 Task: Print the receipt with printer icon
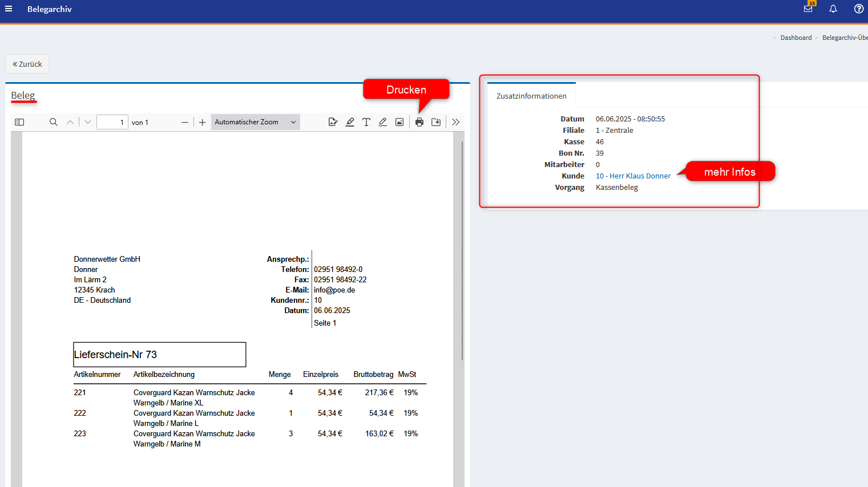[x=419, y=122]
